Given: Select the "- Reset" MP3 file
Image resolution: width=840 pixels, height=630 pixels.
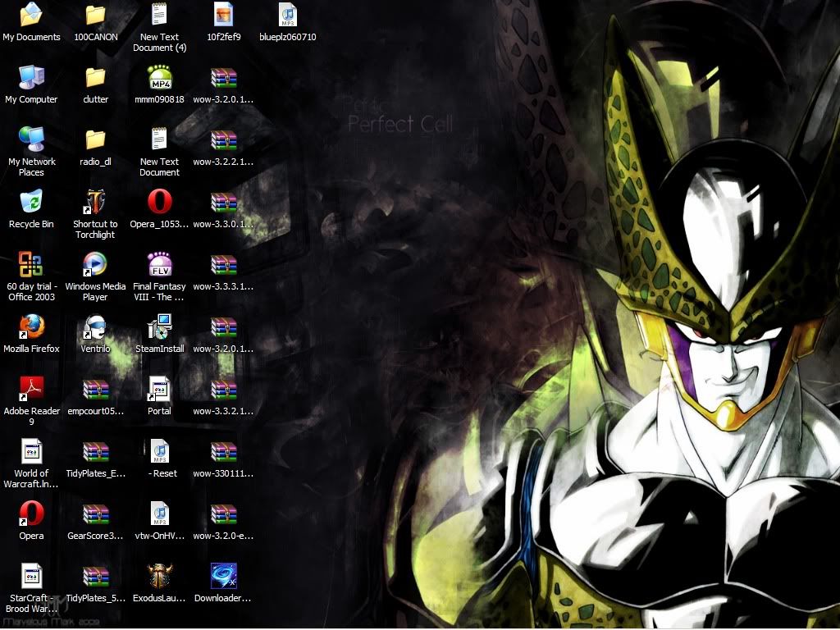Looking at the screenshot, I should (x=160, y=452).
